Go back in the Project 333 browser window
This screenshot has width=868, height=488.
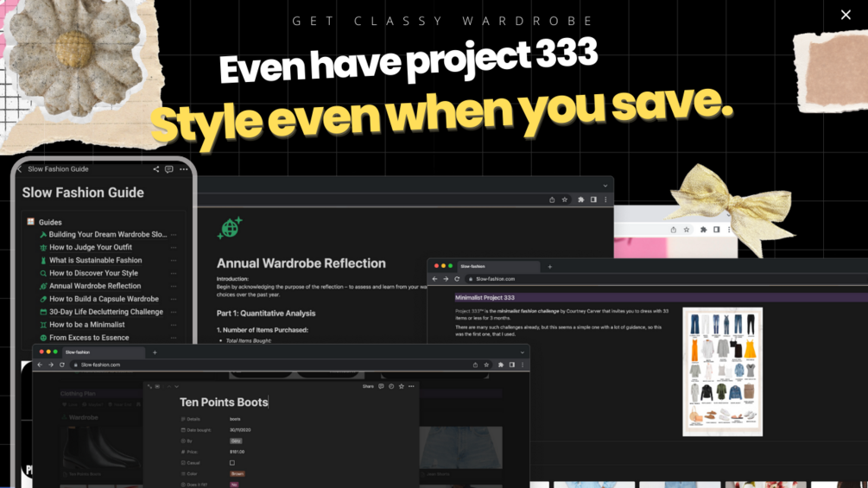coord(434,279)
